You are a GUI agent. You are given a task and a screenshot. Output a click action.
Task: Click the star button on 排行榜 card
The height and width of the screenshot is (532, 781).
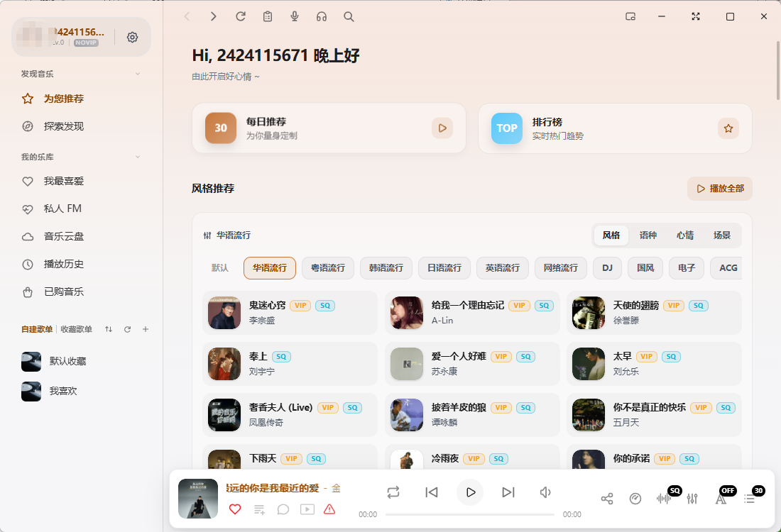tap(728, 128)
